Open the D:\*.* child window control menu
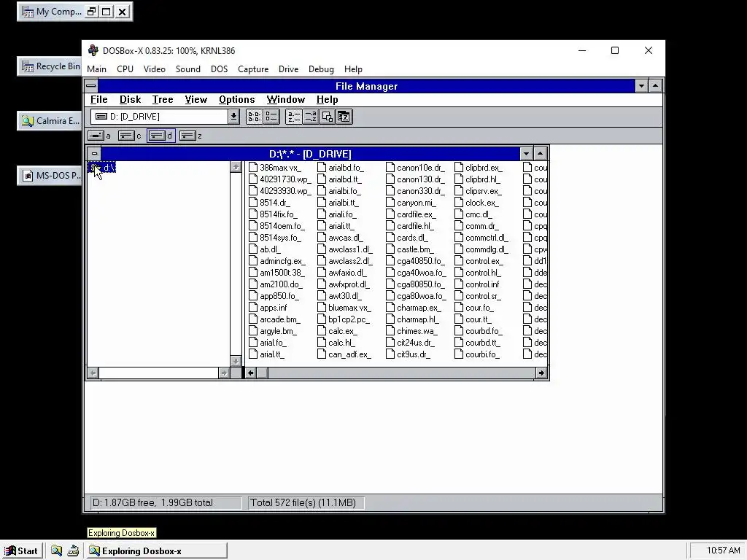This screenshot has height=560, width=747. [x=94, y=154]
